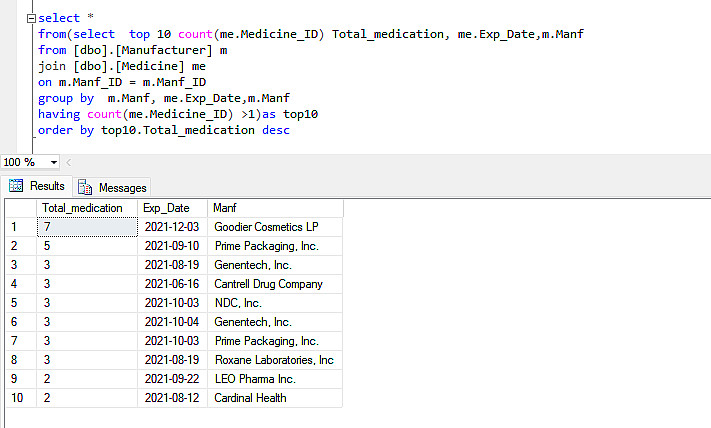
Task: Select the Manf column header
Action: click(275, 208)
